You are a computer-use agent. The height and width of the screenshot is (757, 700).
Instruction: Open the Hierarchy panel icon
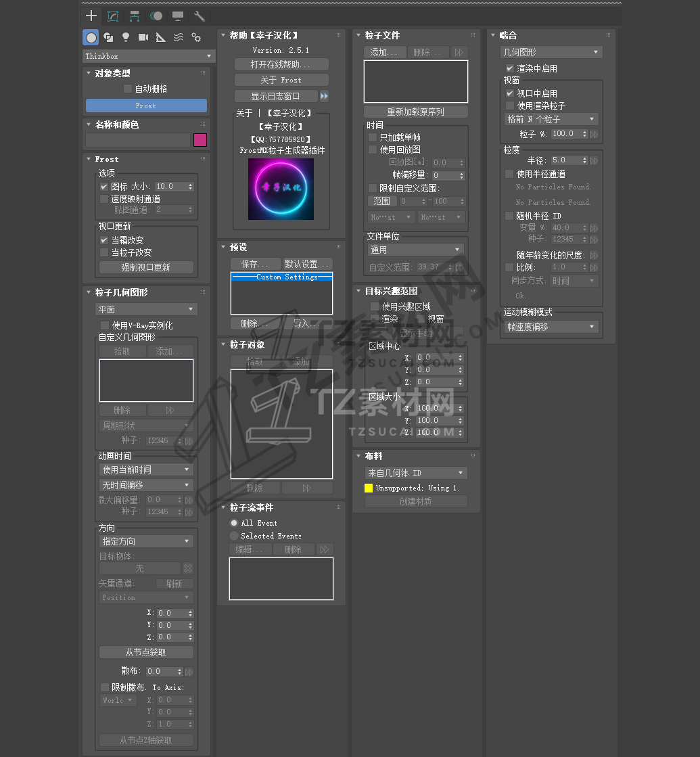point(134,16)
